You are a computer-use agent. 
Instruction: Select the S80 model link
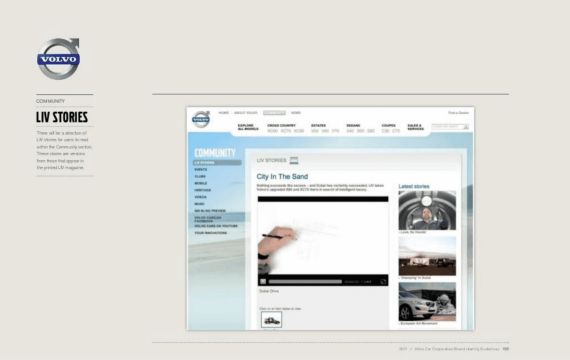[x=371, y=131]
